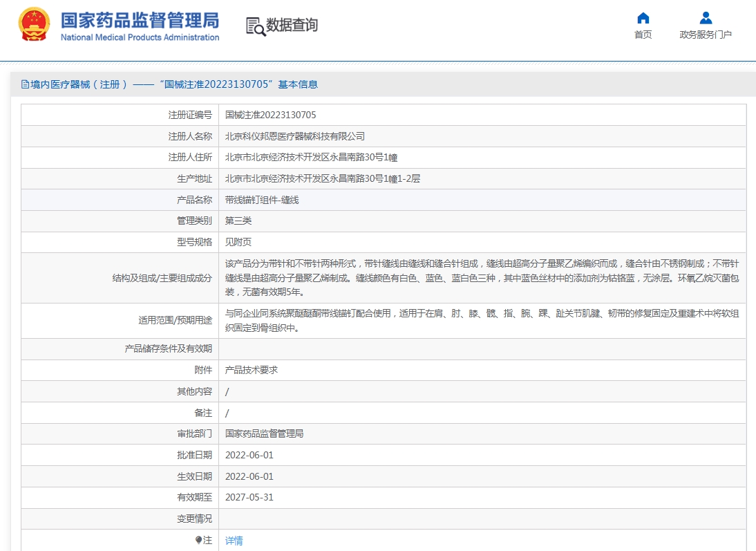Click the 产品名称 label
756x551 pixels.
point(194,200)
